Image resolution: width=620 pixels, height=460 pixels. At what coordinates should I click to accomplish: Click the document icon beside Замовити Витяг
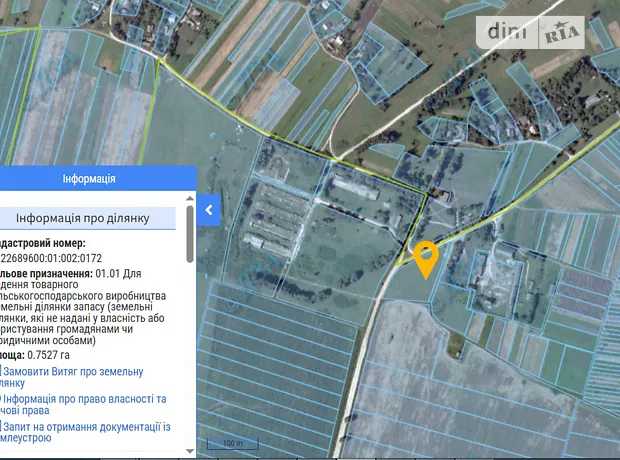coord(2,371)
